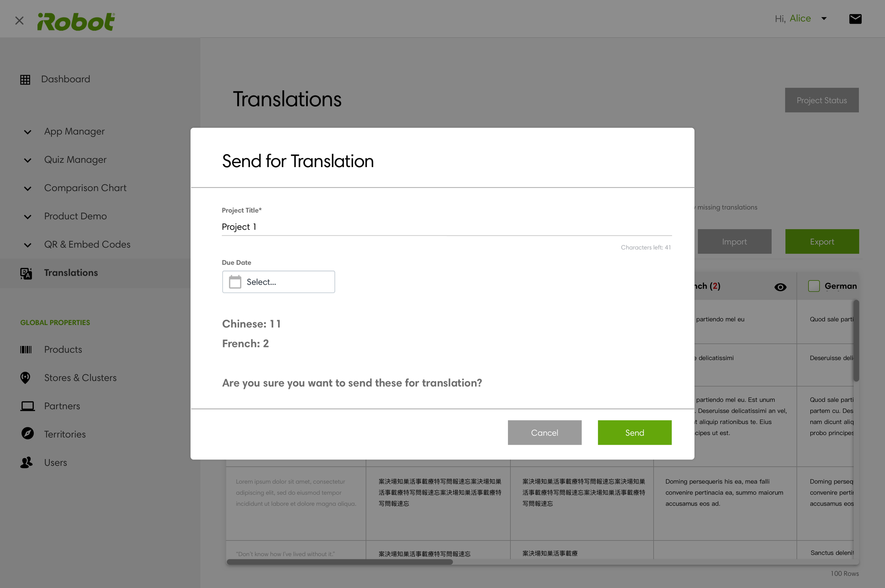Click the mail envelope icon
Screen dimensions: 885x588
[855, 19]
